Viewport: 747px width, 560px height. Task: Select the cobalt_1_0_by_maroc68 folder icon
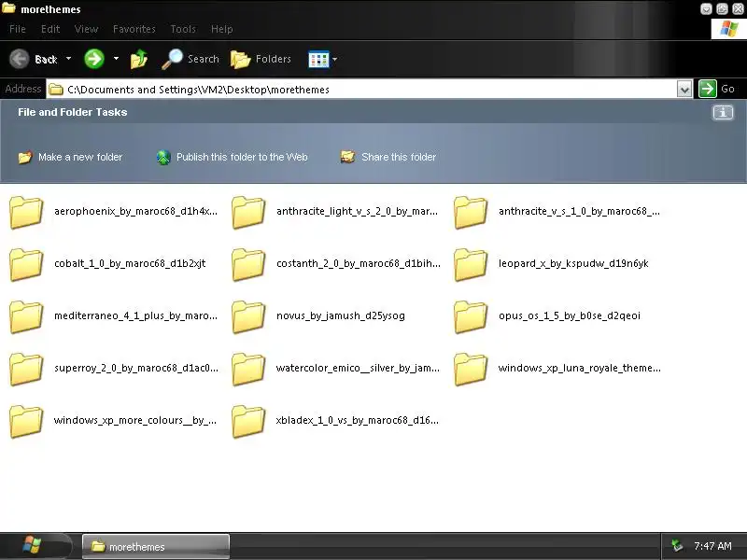coord(26,264)
